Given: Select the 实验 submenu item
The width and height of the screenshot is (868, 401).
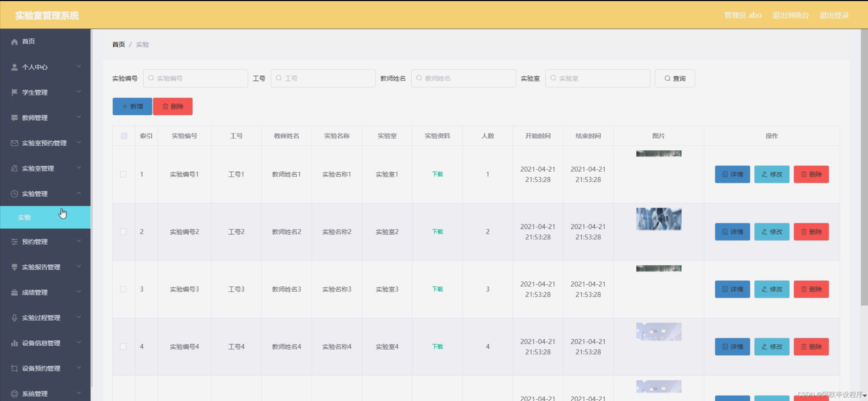Looking at the screenshot, I should point(24,217).
